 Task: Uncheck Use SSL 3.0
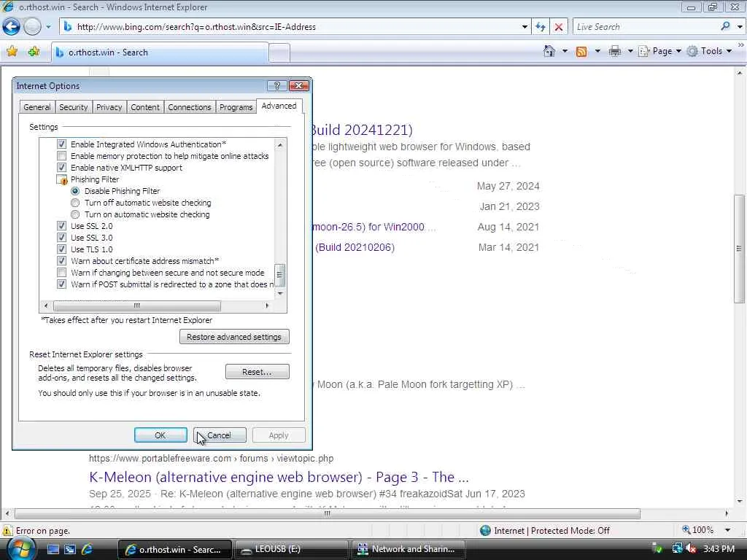click(61, 237)
